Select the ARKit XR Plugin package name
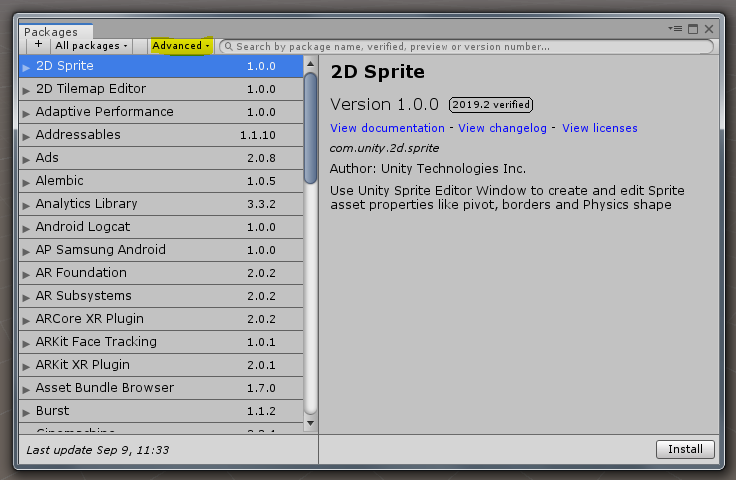 (x=83, y=365)
